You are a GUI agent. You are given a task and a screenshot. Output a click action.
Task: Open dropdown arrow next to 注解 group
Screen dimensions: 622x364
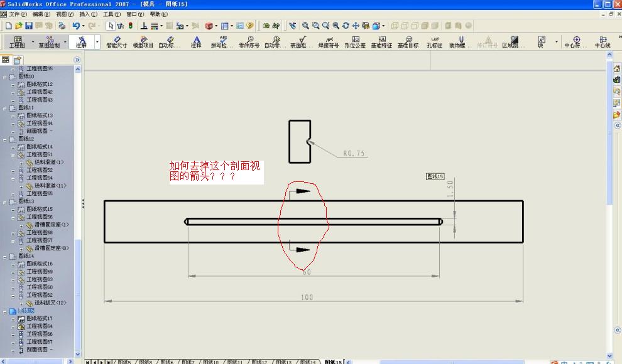click(x=97, y=41)
